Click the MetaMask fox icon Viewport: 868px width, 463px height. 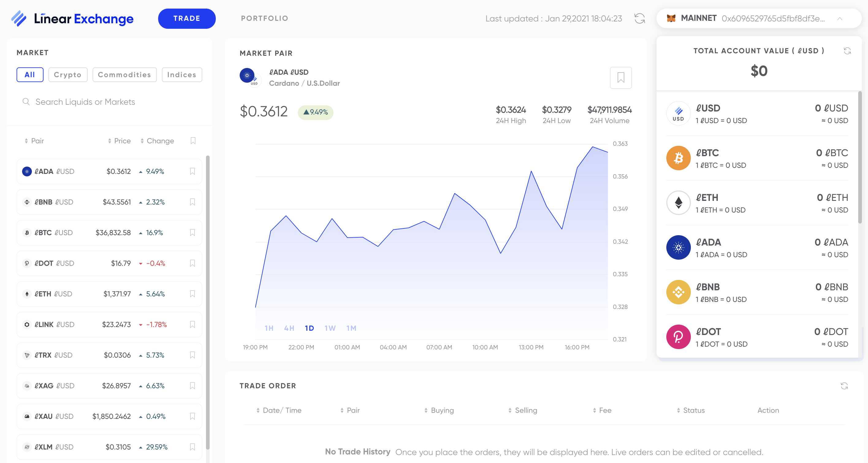[671, 18]
